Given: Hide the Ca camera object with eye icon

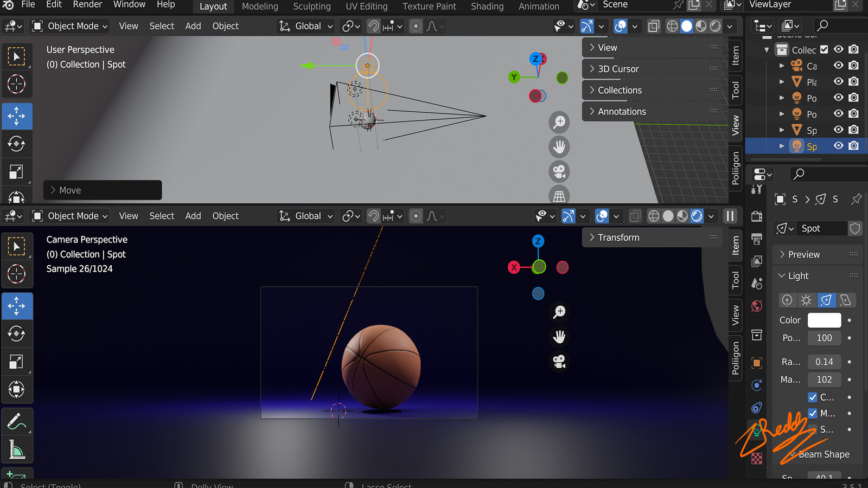Looking at the screenshot, I should pos(839,66).
